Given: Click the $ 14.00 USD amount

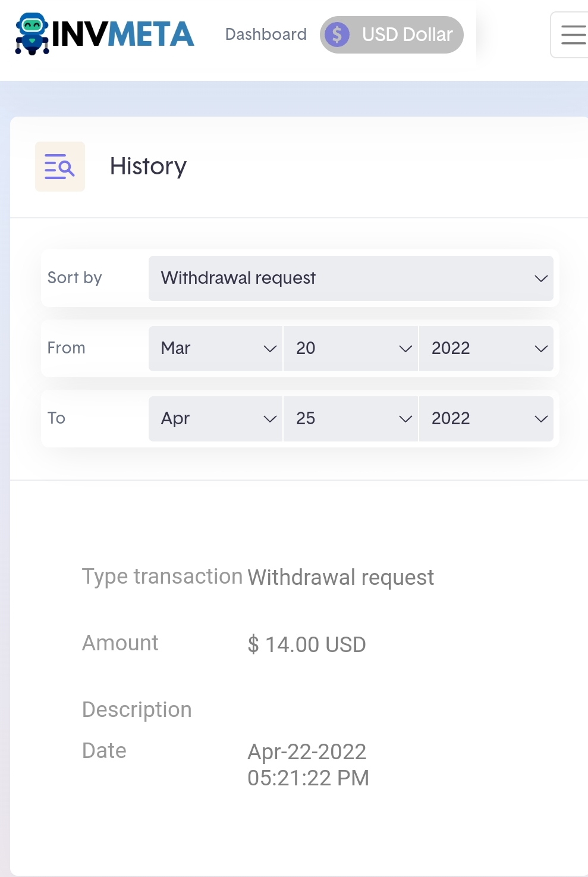Looking at the screenshot, I should [x=307, y=644].
